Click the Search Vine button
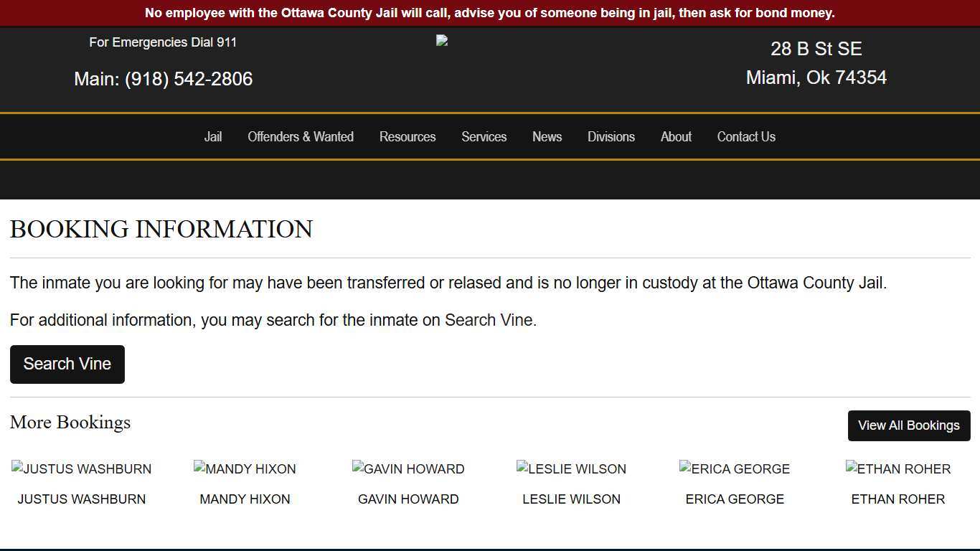The image size is (980, 551). coord(67,364)
